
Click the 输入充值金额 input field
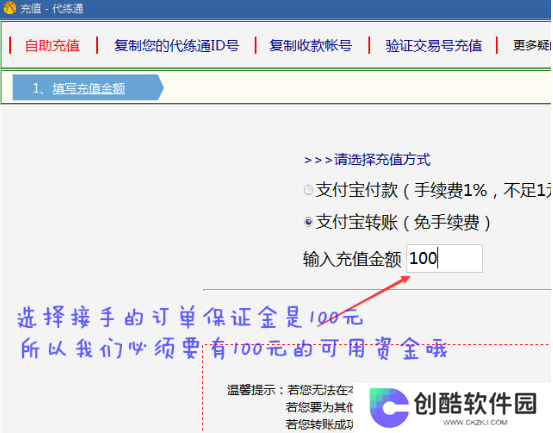(444, 258)
